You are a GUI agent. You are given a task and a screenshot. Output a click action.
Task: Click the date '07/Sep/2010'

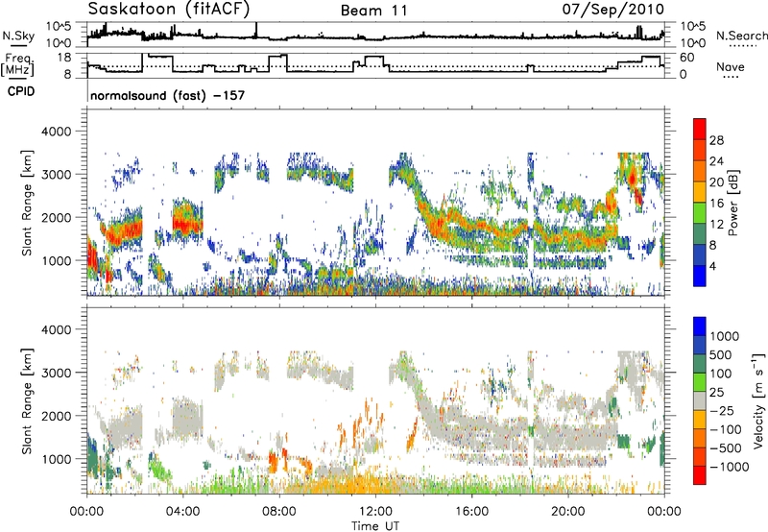[613, 9]
